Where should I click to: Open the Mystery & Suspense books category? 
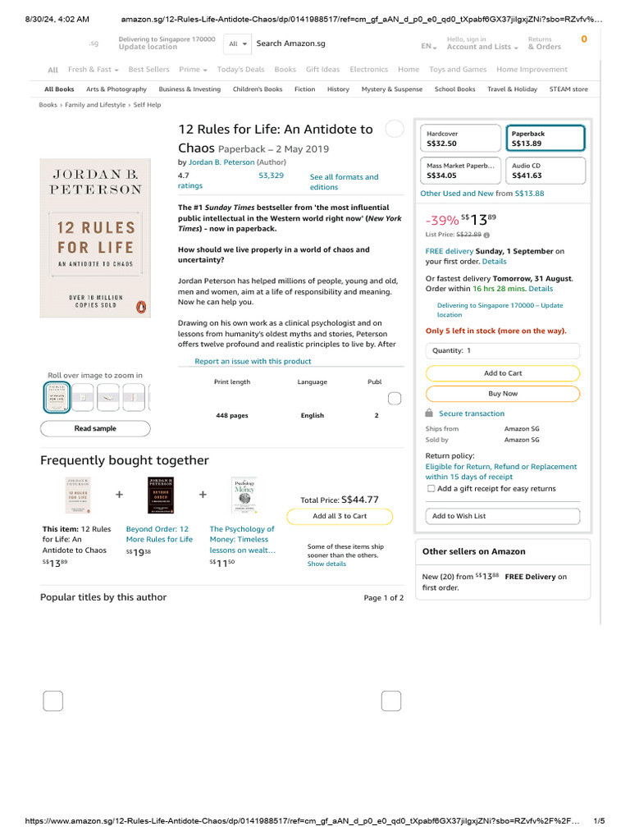tap(391, 89)
